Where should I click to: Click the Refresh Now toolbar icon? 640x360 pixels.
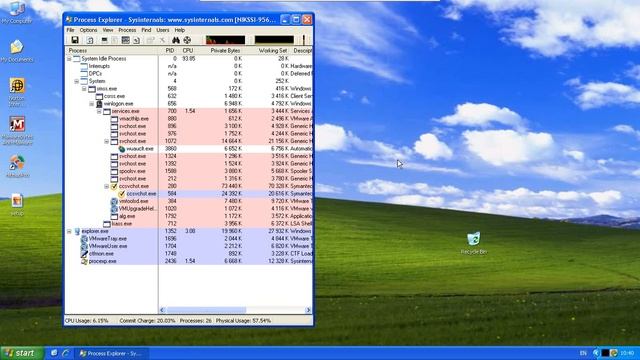[90, 40]
